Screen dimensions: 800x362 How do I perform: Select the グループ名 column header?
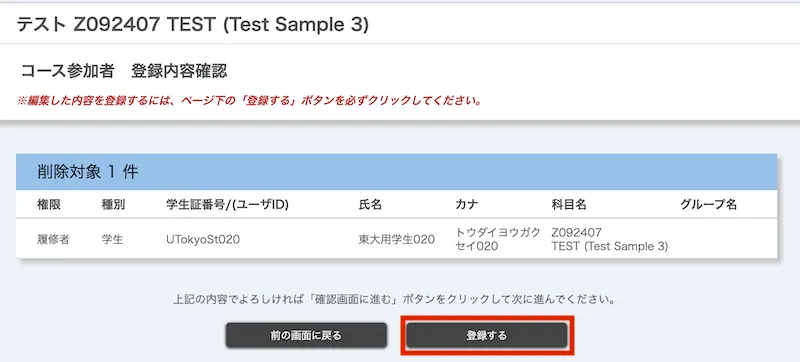tap(709, 205)
